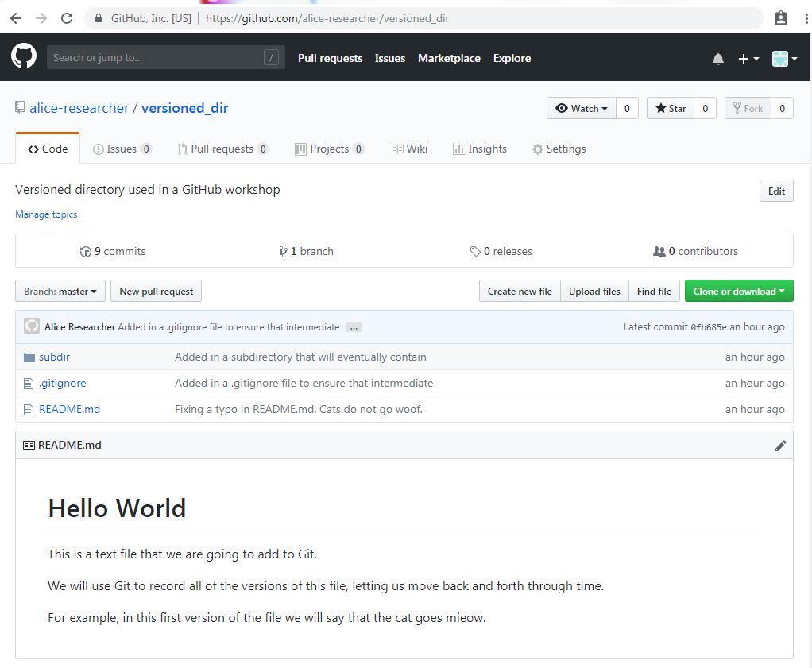The image size is (812, 668).
Task: Click the pencil icon to edit README.md
Action: click(780, 445)
